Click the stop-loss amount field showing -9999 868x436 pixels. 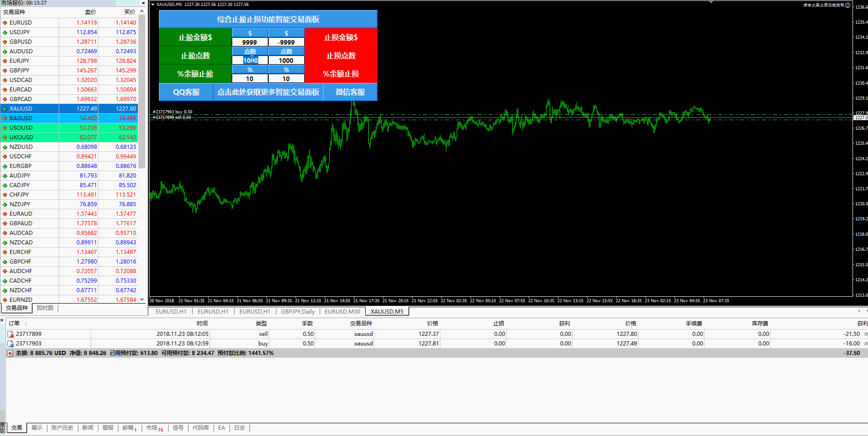point(286,42)
